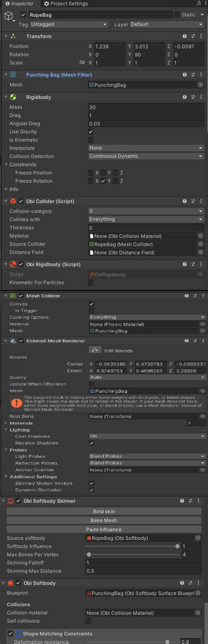Enable Is Kinematic checkbox
Viewport: 208px width, 644px height.
click(91, 140)
